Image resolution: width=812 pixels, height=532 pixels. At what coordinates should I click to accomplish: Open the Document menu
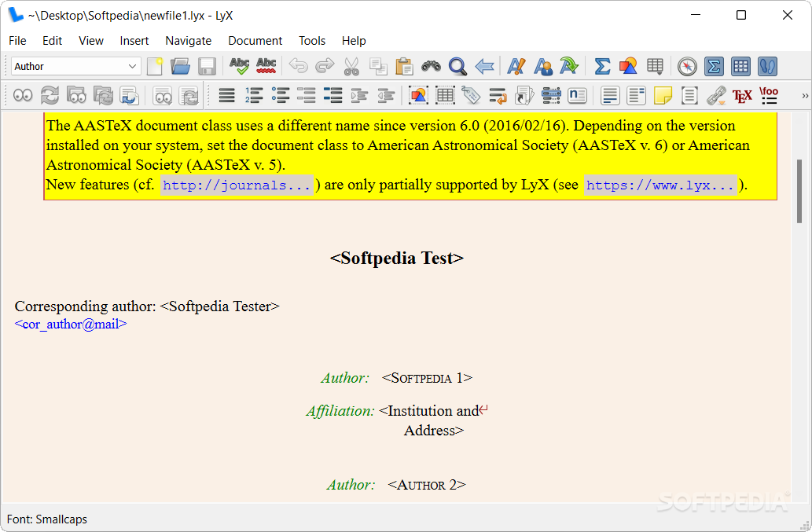tap(255, 40)
